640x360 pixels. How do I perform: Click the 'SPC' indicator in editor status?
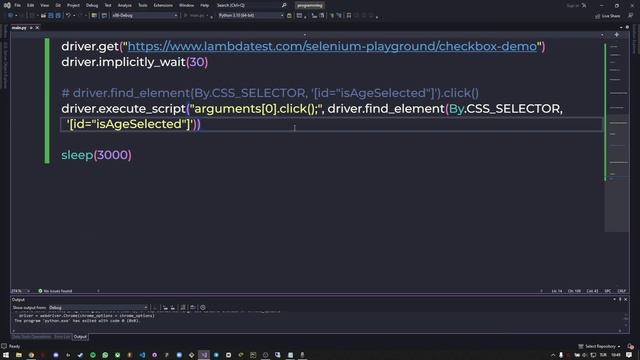(608, 291)
